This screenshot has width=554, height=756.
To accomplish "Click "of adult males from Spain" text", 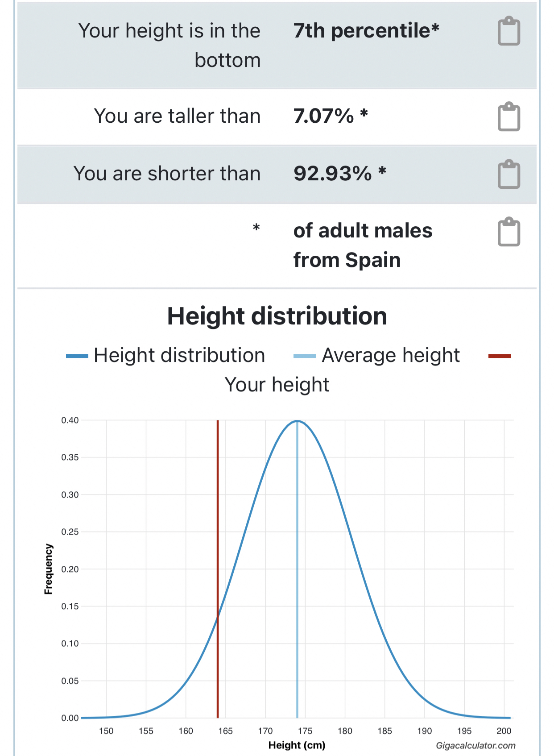I will 363,245.
